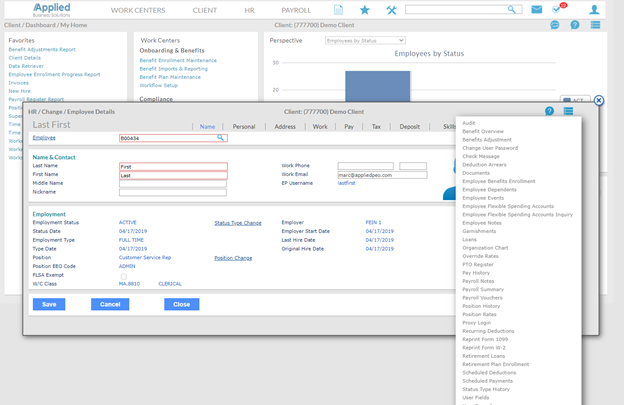Open the tools wrench icon
This screenshot has height=405, width=624.
tap(391, 10)
